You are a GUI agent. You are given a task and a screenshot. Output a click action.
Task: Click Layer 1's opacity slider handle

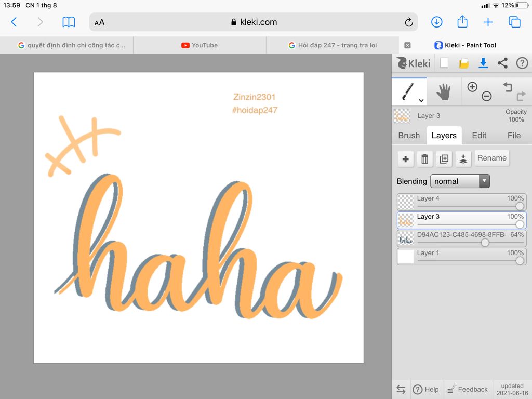520,261
